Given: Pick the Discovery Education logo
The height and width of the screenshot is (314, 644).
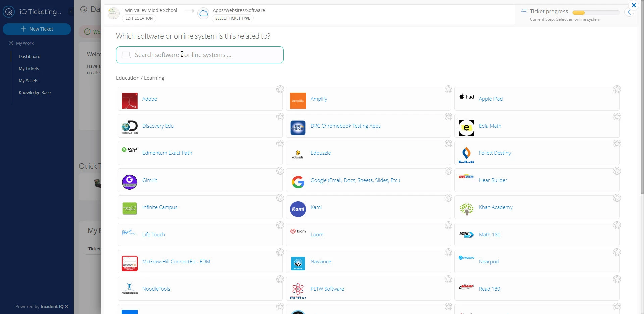Looking at the screenshot, I should point(129,127).
